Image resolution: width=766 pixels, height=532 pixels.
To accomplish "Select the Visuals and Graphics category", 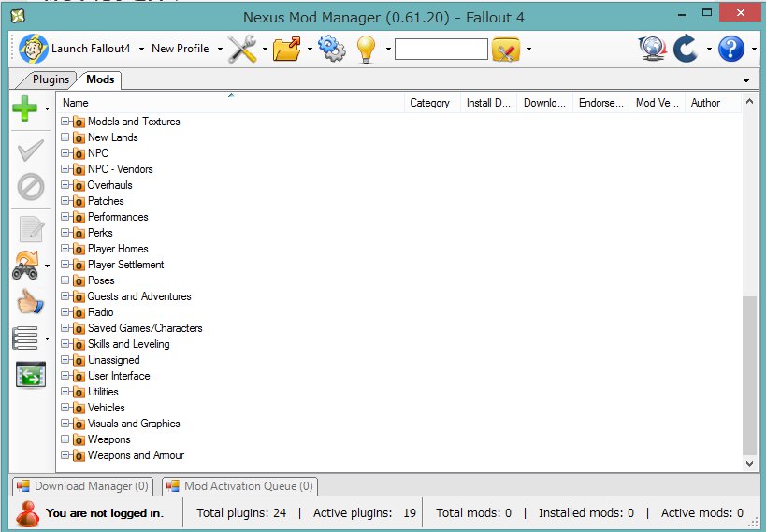I will [x=134, y=424].
